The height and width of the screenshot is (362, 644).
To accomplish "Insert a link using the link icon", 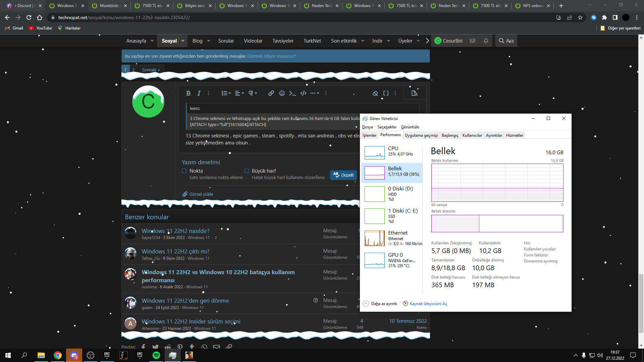I will 271,93.
